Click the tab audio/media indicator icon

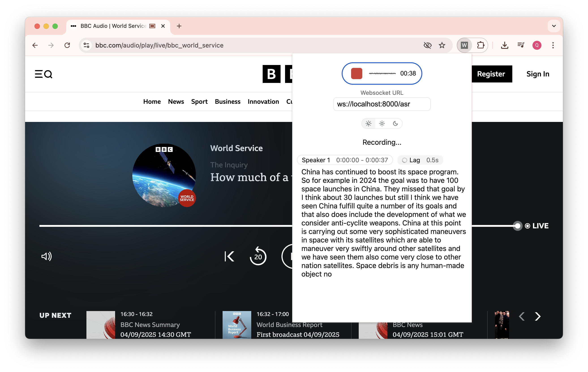(152, 26)
